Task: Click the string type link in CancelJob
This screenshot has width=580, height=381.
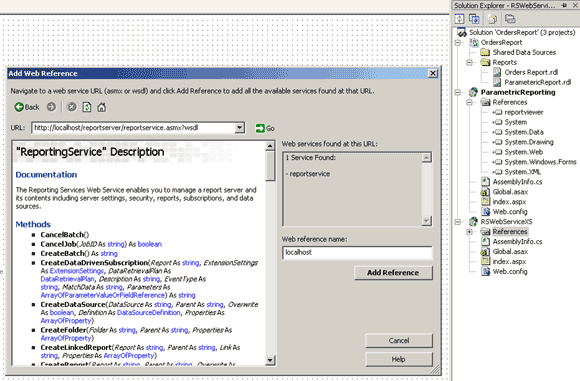Action: tap(116, 244)
